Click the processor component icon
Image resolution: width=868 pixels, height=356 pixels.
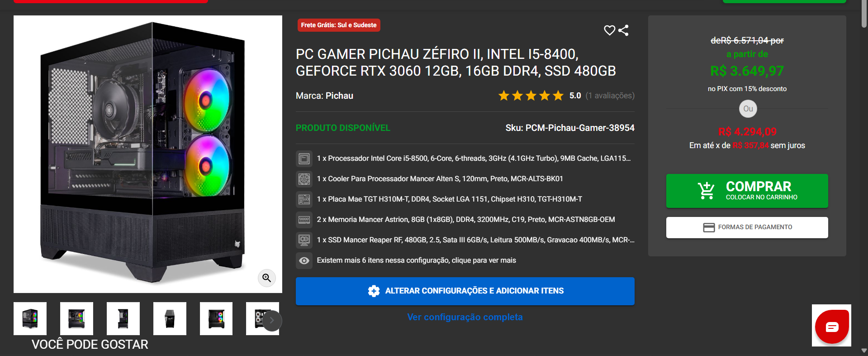pos(304,159)
